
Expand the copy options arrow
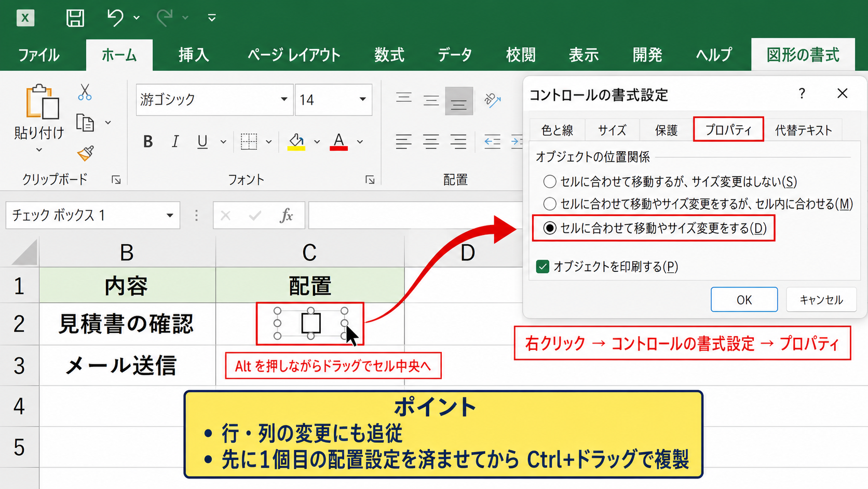(x=108, y=123)
